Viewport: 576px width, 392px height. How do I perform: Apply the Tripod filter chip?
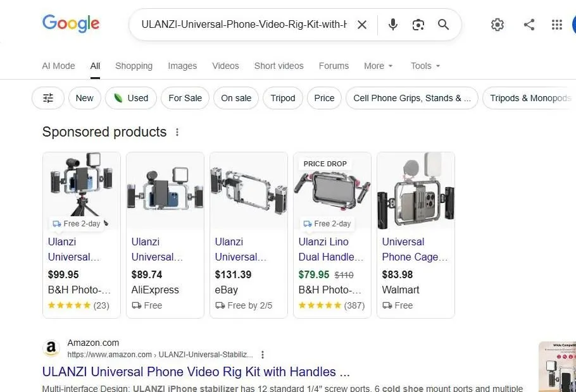(283, 98)
